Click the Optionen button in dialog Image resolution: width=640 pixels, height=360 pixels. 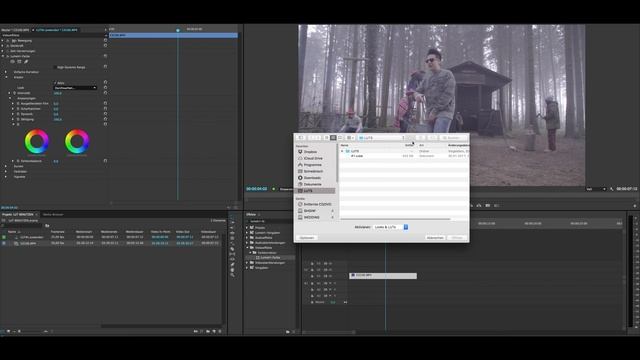pyautogui.click(x=307, y=238)
